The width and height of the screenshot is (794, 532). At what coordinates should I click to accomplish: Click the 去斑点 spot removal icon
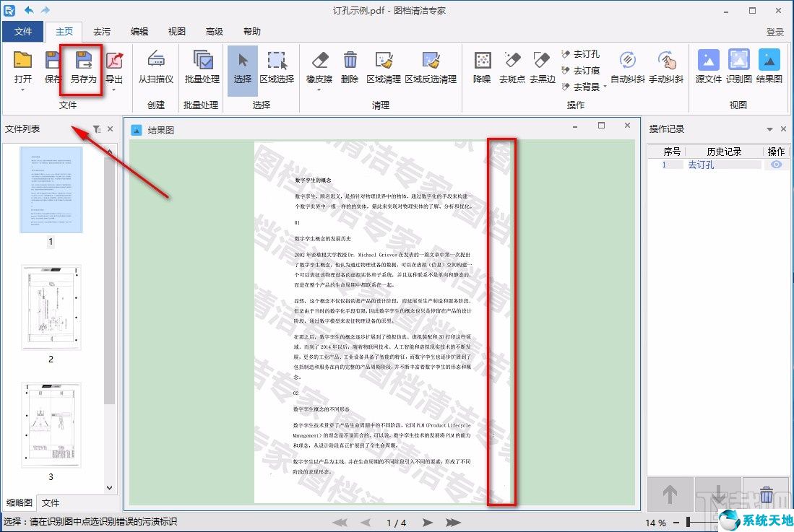click(513, 69)
